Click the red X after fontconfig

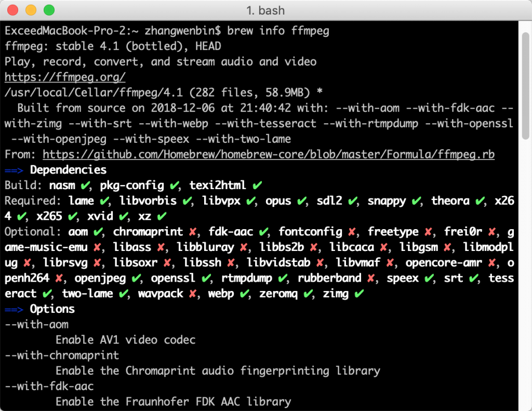click(352, 232)
